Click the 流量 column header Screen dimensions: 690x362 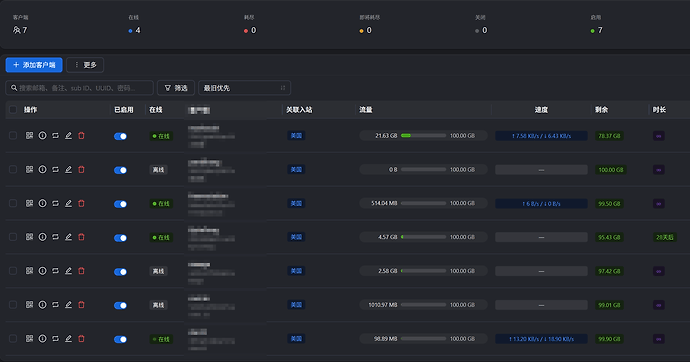click(x=366, y=110)
